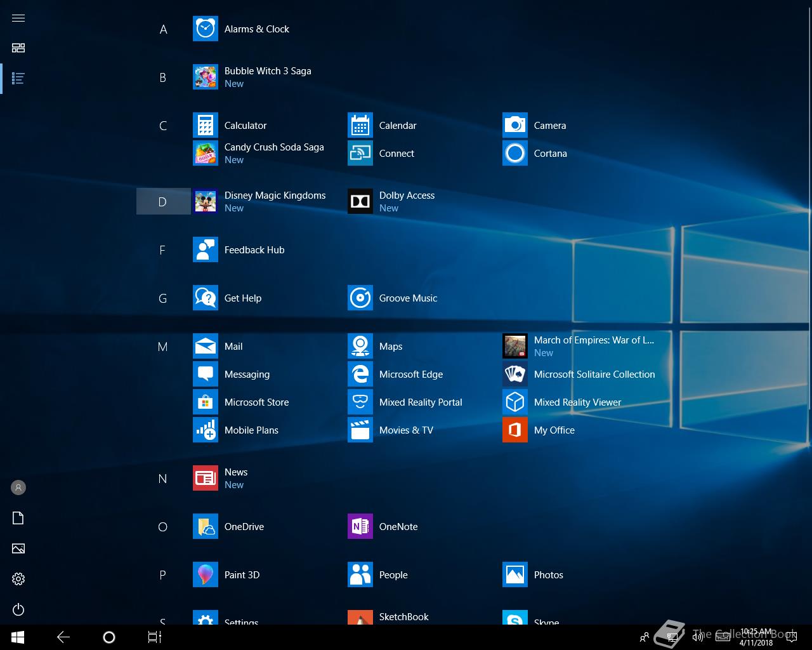Open the Cortana app icon
Image resolution: width=812 pixels, height=650 pixels.
pos(515,154)
